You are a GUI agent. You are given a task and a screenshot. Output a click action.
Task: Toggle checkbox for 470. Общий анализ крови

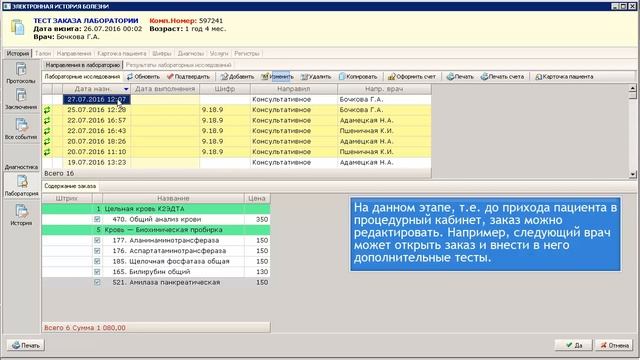(97, 219)
